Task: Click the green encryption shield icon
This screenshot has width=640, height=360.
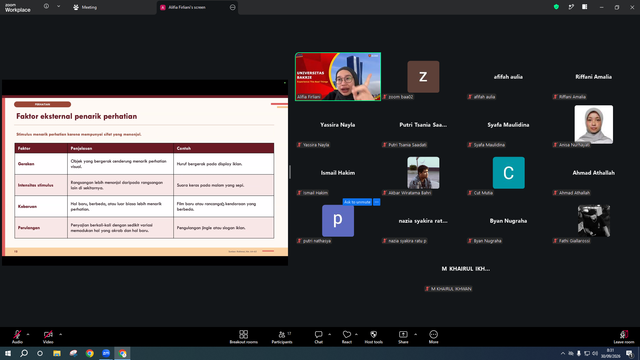Action: (x=556, y=7)
